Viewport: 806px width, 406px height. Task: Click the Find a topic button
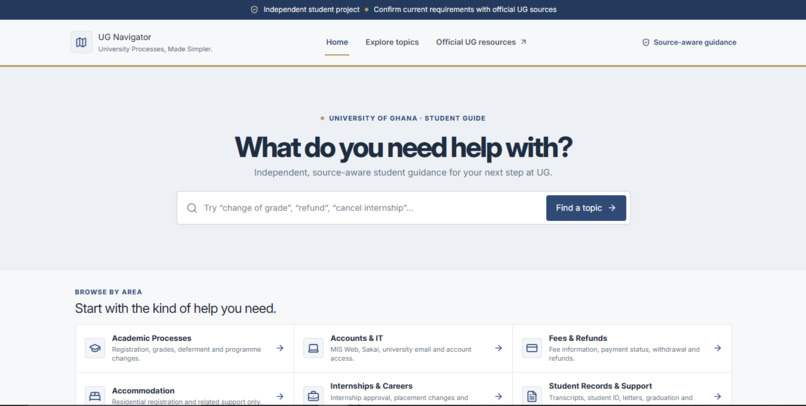(x=586, y=208)
